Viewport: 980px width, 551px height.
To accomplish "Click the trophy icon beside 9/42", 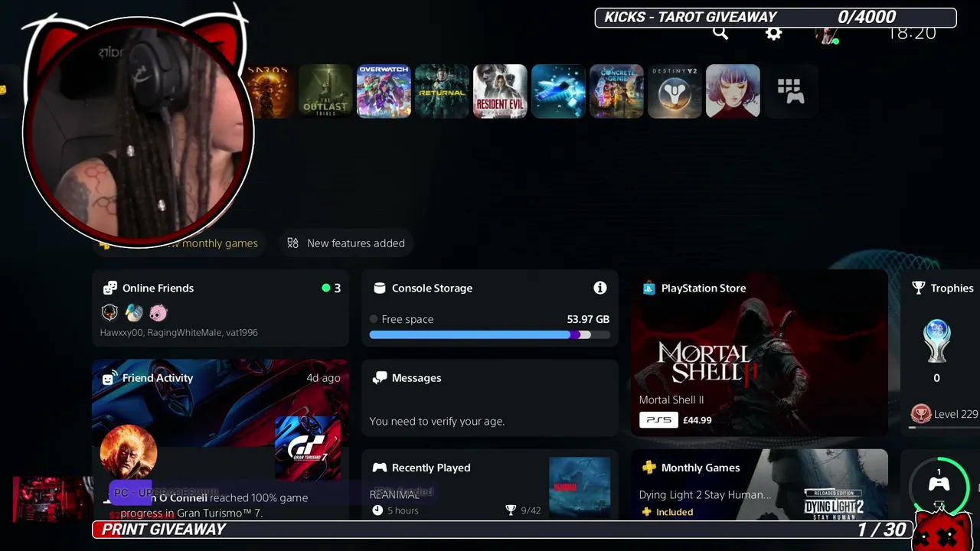I will pyautogui.click(x=511, y=510).
